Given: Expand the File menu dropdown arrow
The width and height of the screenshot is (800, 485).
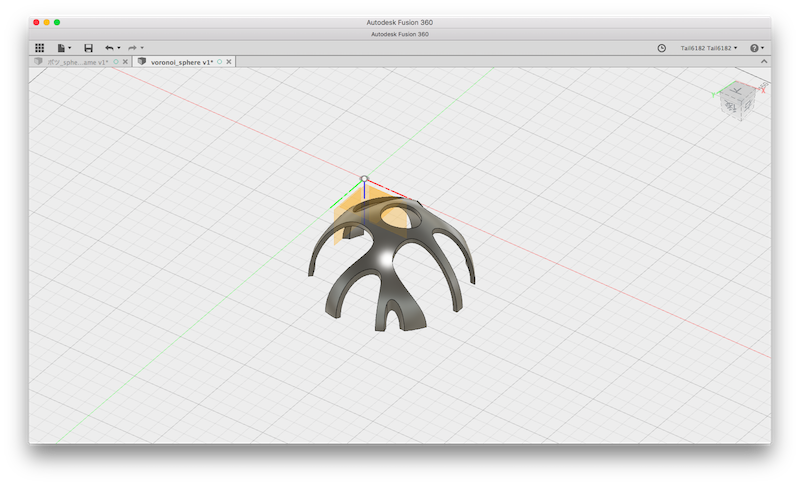Looking at the screenshot, I should tap(69, 48).
